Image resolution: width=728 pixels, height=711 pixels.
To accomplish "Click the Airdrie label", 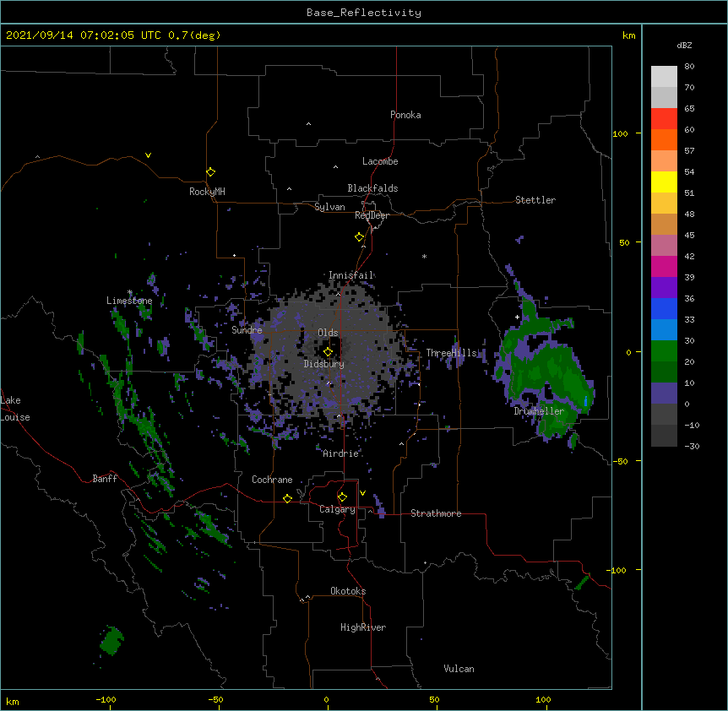I will pos(341,453).
